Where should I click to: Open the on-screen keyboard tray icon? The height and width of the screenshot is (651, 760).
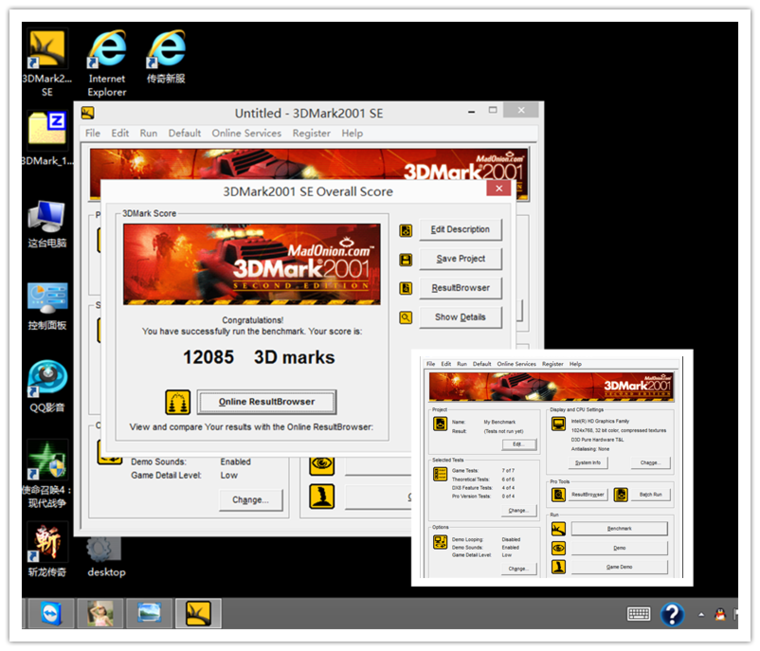click(639, 614)
